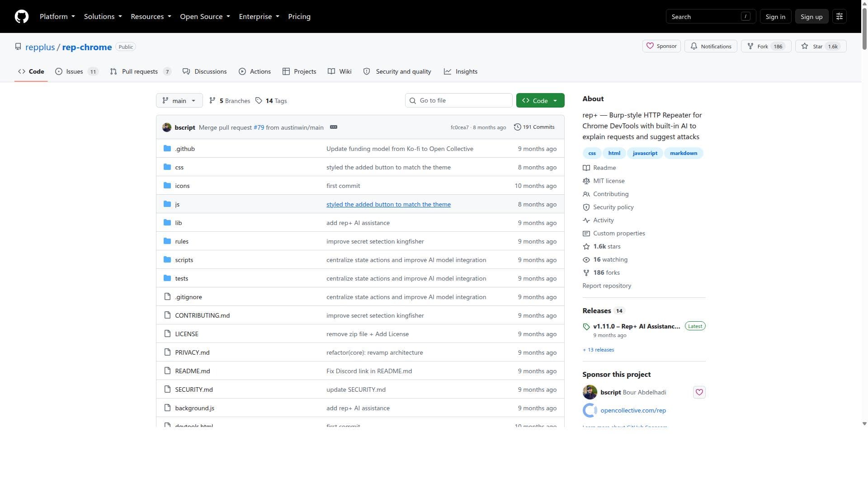Click the bscript sponsor avatar
The width and height of the screenshot is (868, 488).
coord(590,392)
